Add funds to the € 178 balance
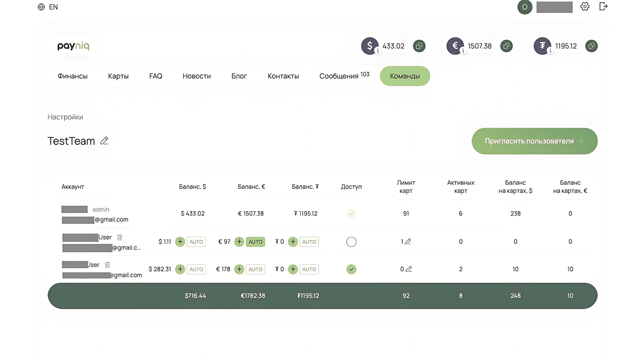Image resolution: width=644 pixels, height=362 pixels. click(x=239, y=269)
